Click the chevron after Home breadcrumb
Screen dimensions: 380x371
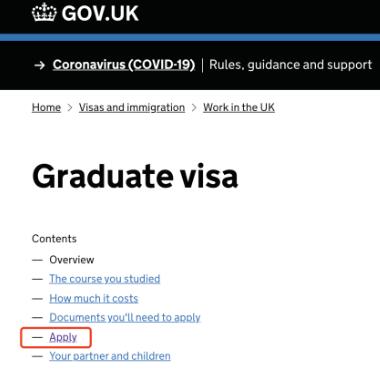[70, 108]
